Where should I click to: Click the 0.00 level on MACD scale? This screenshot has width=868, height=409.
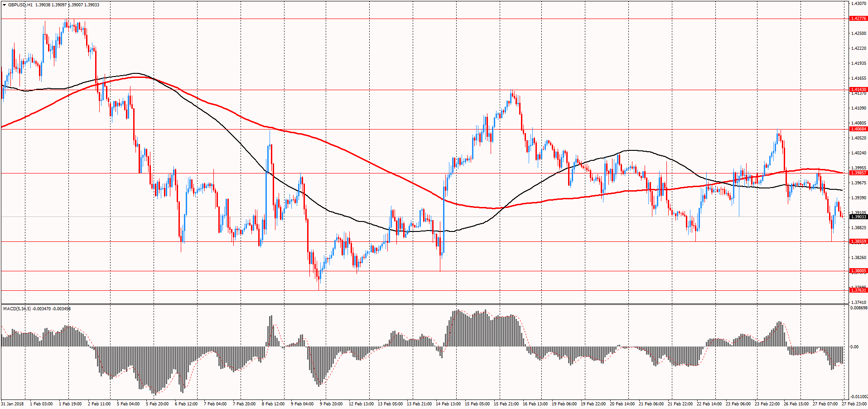point(854,347)
